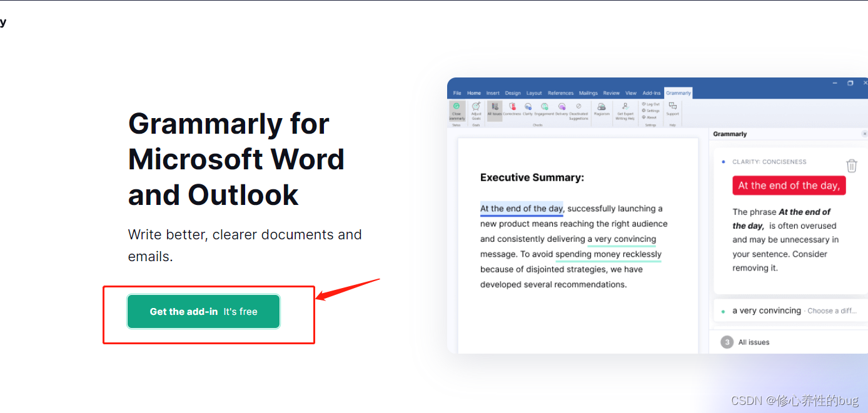Click "Write better, clearer documents and emails." text
This screenshot has height=413, width=868.
point(245,246)
